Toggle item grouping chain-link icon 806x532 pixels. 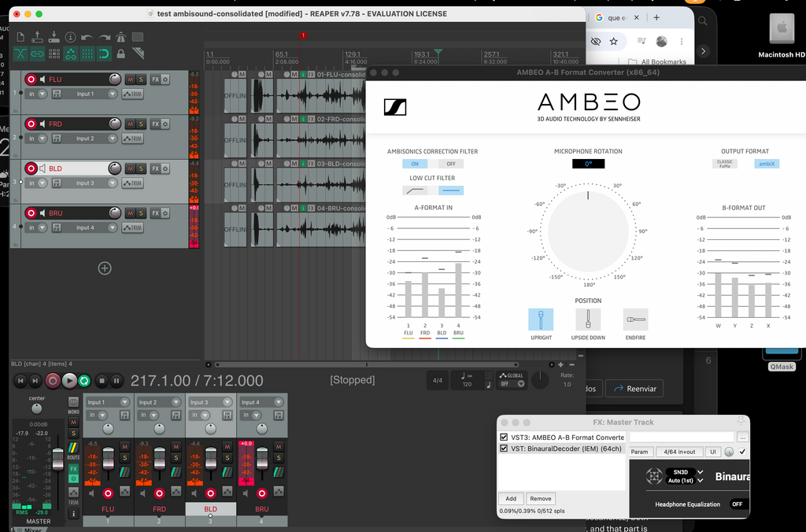click(37, 54)
